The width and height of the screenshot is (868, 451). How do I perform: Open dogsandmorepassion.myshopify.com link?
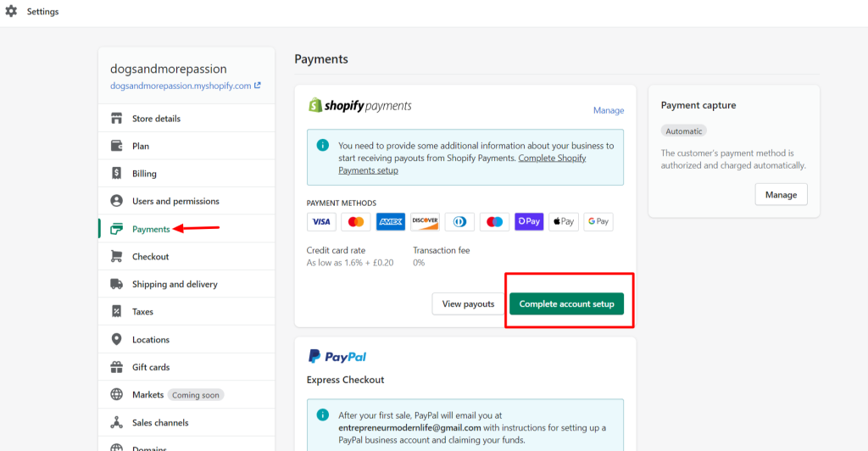coord(181,86)
